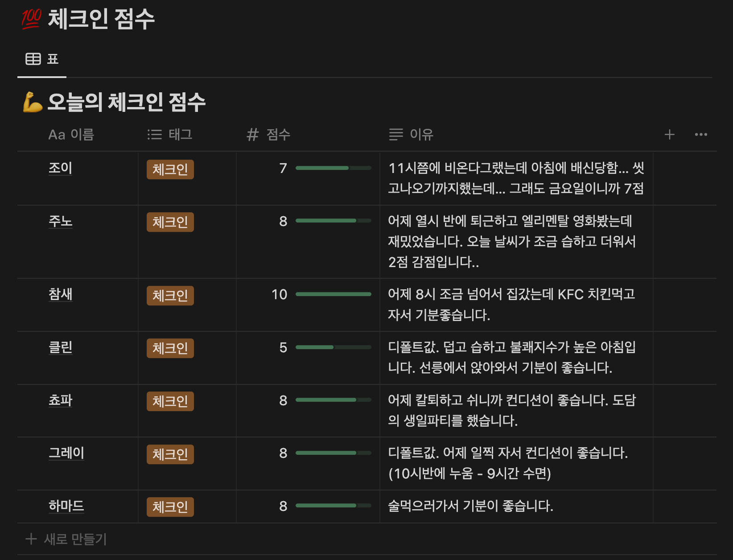Open the three-dots column options menu
Image resolution: width=733 pixels, height=560 pixels.
(700, 135)
